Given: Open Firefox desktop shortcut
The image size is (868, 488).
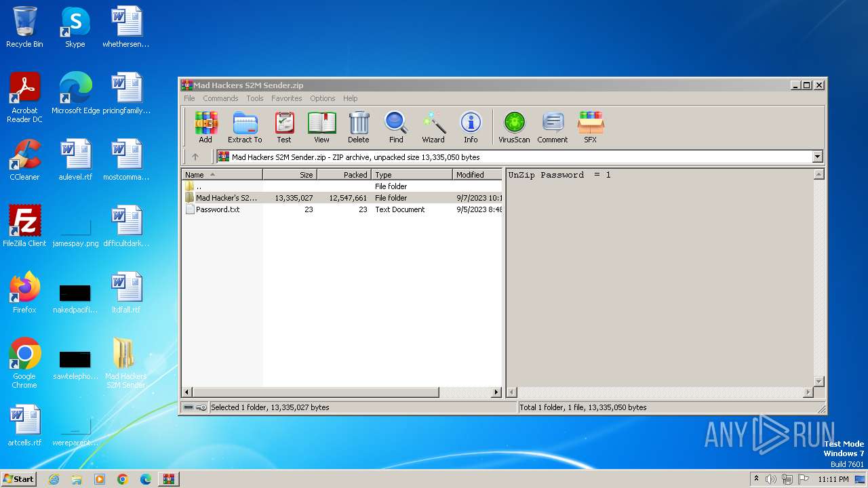Looking at the screenshot, I should 24,293.
